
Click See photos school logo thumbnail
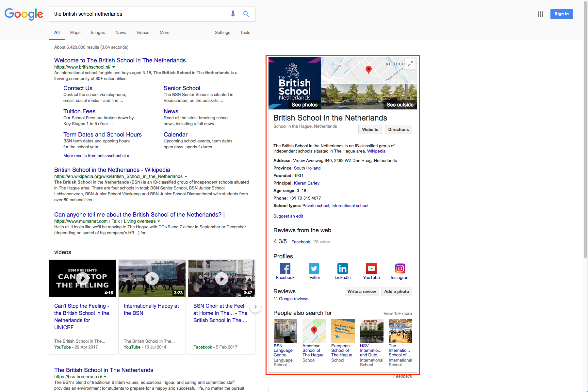pos(295,83)
